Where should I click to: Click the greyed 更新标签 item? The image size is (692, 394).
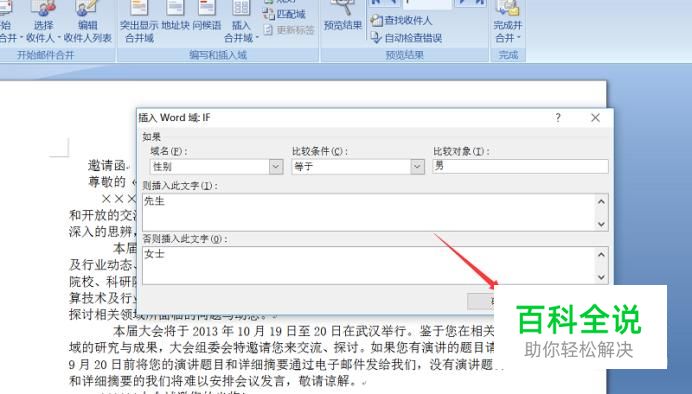tap(289, 30)
